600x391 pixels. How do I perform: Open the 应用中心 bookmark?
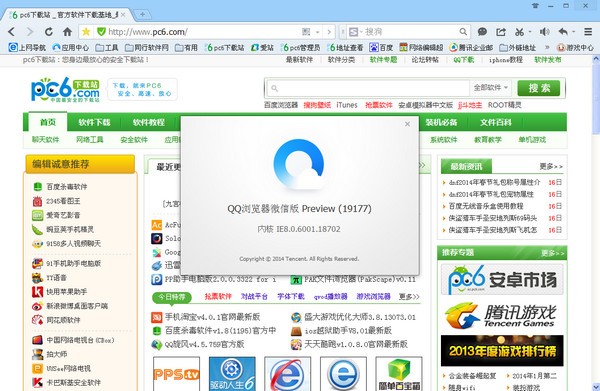tap(70, 47)
